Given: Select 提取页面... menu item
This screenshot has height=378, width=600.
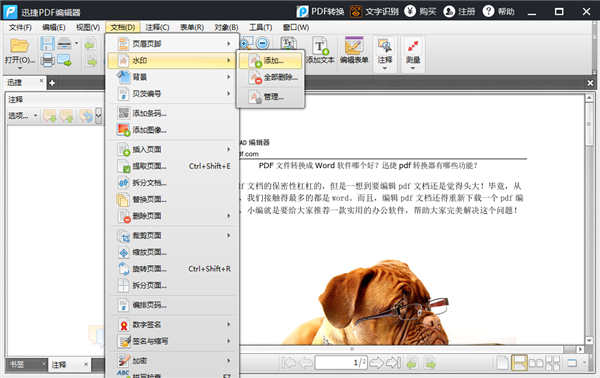Looking at the screenshot, I should [x=171, y=166].
